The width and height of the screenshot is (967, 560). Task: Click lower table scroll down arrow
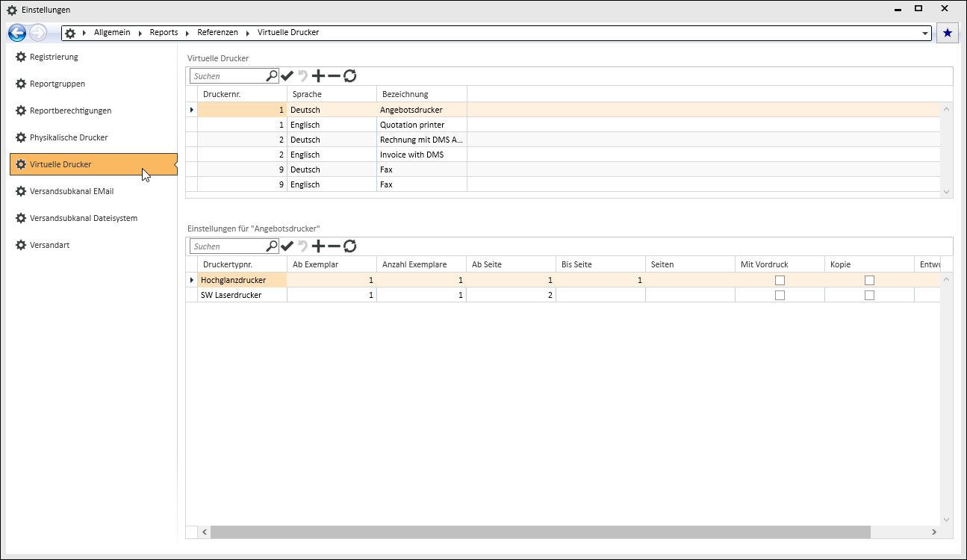947,520
